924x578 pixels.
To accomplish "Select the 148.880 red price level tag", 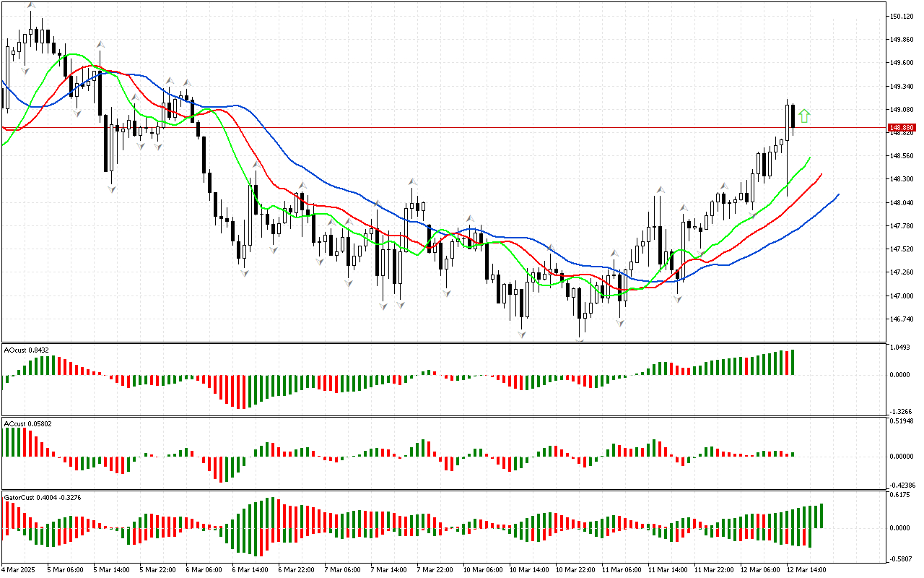I will pos(902,128).
